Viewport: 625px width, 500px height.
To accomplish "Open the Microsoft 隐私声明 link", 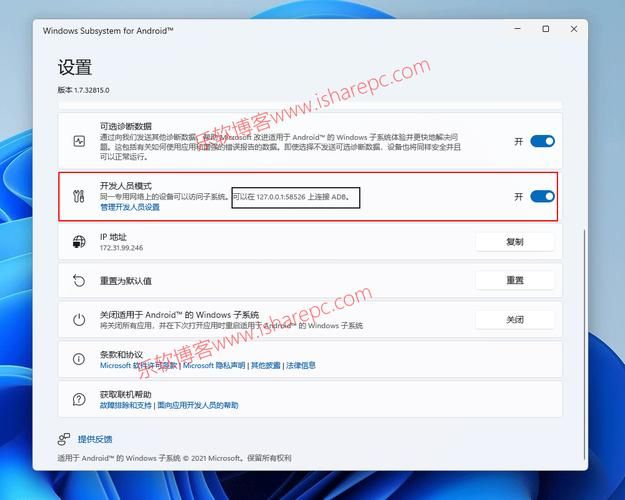I will tap(216, 366).
